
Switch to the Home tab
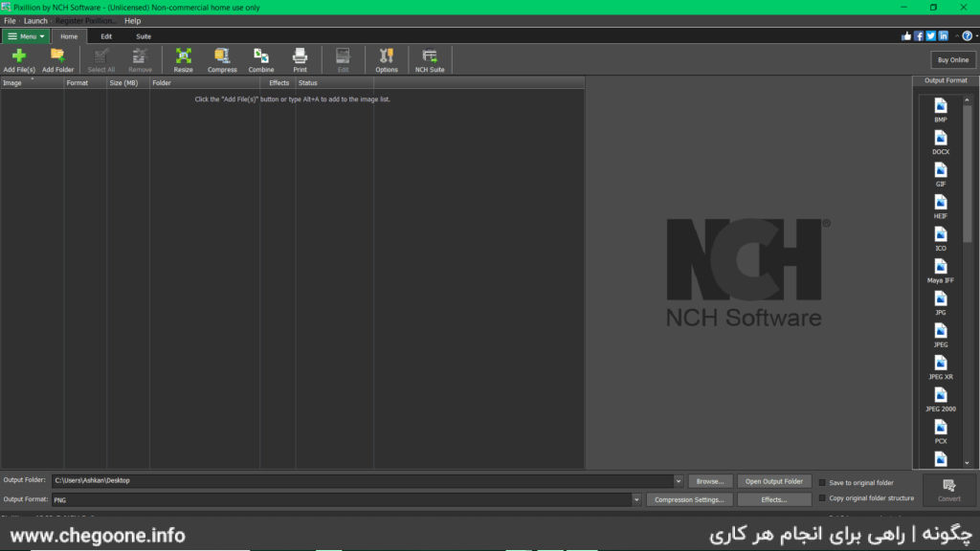click(x=69, y=36)
